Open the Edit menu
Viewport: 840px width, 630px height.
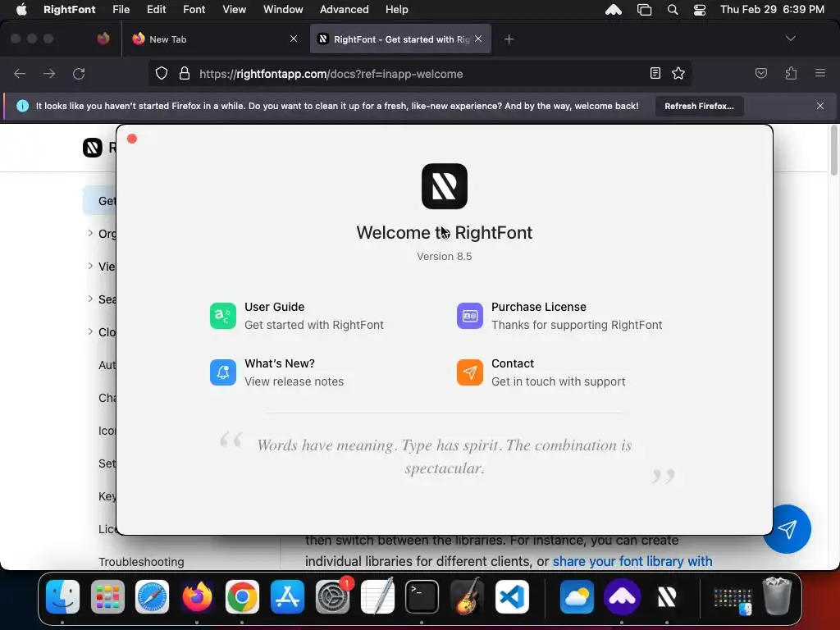click(156, 9)
